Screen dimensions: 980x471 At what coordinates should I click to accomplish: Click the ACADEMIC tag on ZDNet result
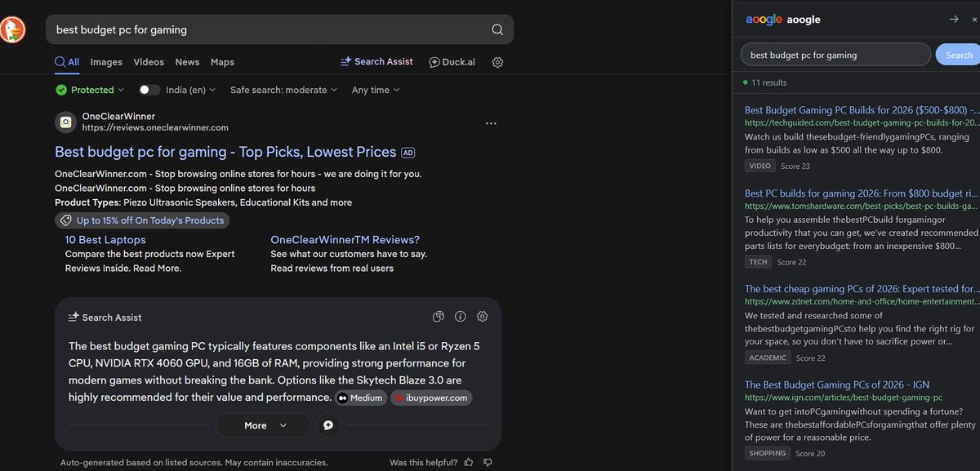pos(768,358)
